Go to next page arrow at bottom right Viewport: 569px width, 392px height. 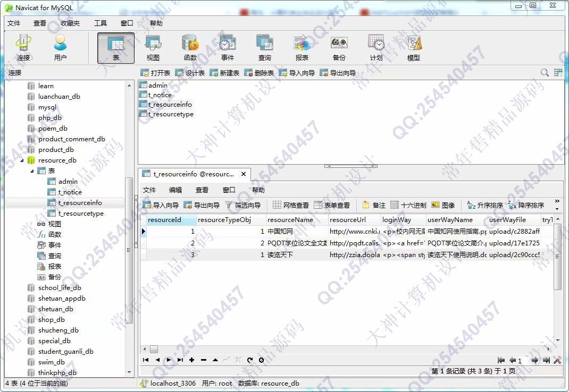[534, 361]
